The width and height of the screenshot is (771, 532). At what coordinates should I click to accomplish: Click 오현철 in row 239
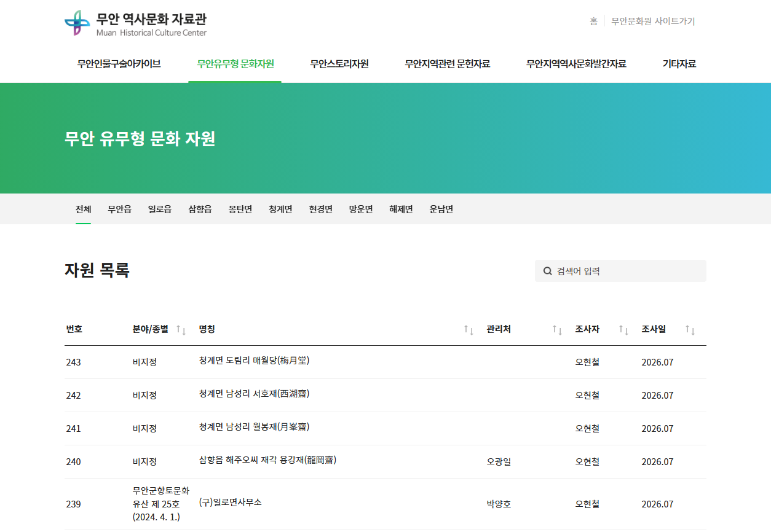587,504
